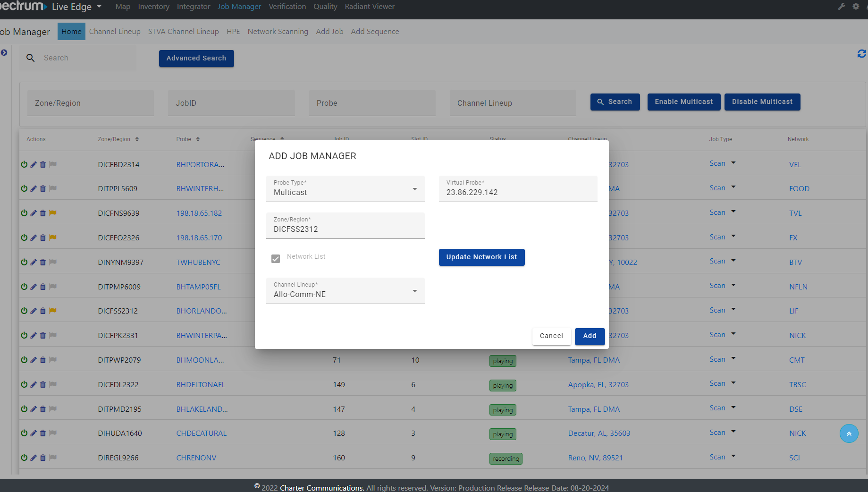
Task: Click the yellow flag for DICFSS2312 row
Action: tap(53, 311)
